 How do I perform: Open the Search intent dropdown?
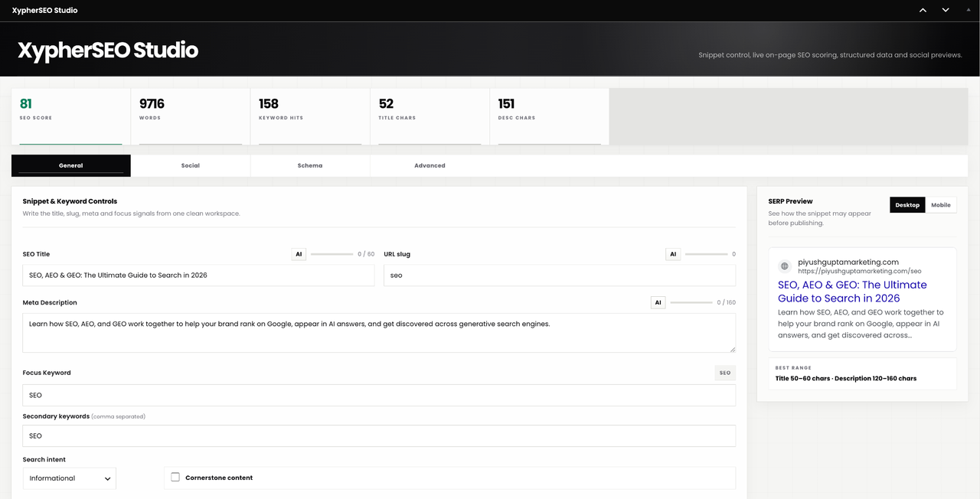(x=69, y=478)
